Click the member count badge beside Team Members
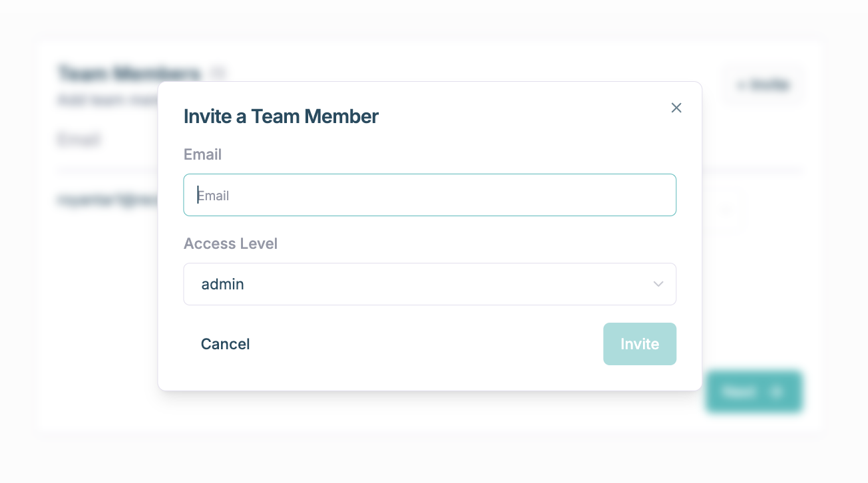Image resolution: width=868 pixels, height=483 pixels. 218,73
